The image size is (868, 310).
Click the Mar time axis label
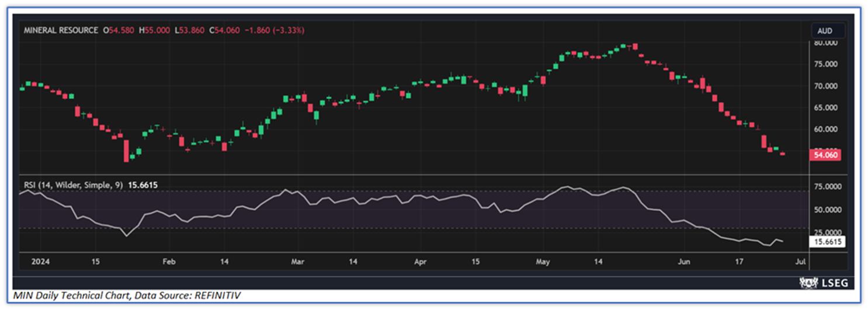[298, 262]
